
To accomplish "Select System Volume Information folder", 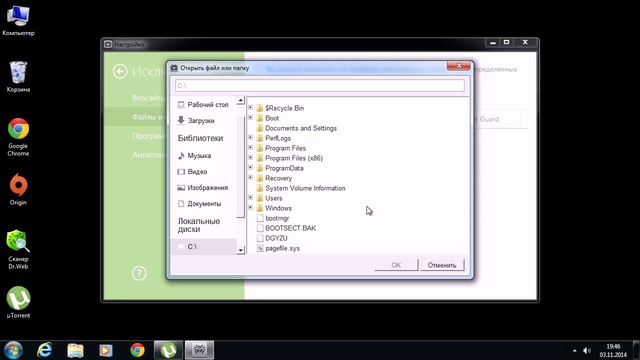I will (301, 188).
